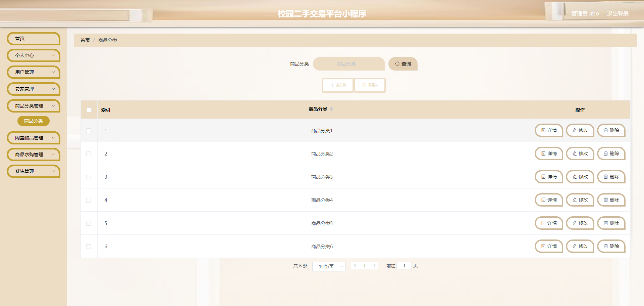Click 删除 for 商品分类3
Image resolution: width=644 pixels, height=306 pixels.
click(x=611, y=177)
